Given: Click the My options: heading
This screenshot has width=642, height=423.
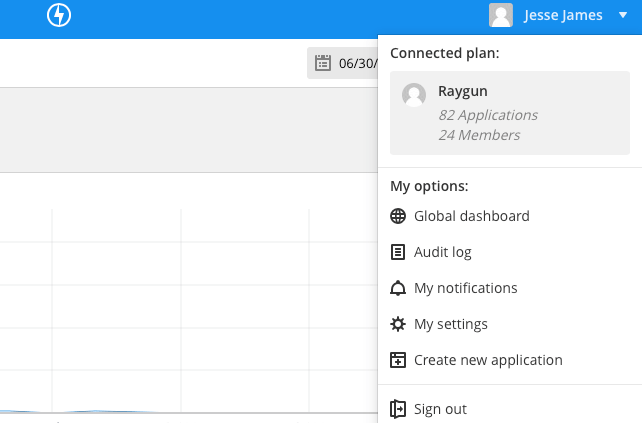Looking at the screenshot, I should (x=429, y=186).
